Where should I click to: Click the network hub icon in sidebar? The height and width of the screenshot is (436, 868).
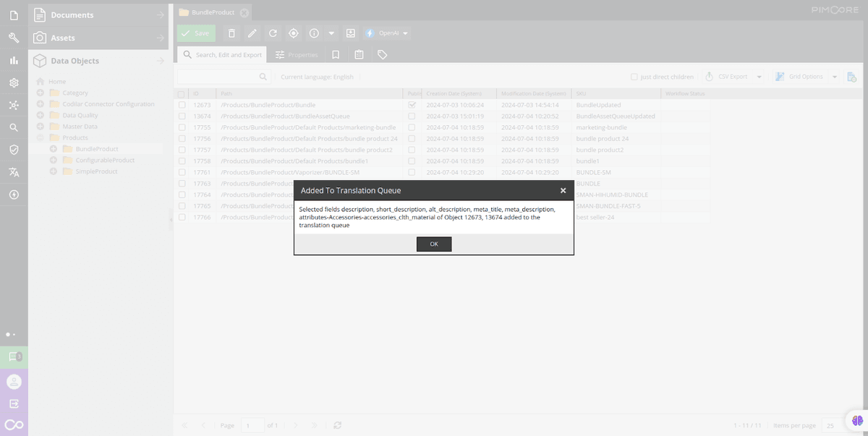[x=14, y=106]
